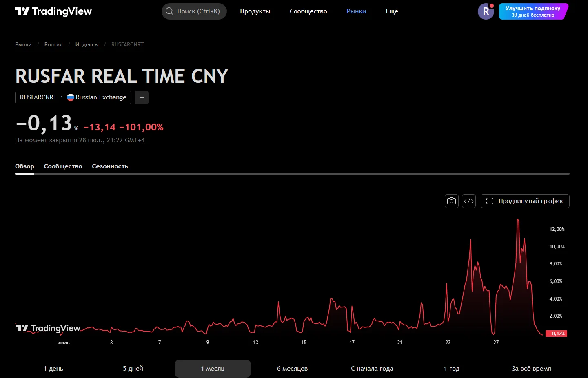Screen dimensions: 588x378
Task: Click the 8,00% axis label
Action: coord(556,264)
